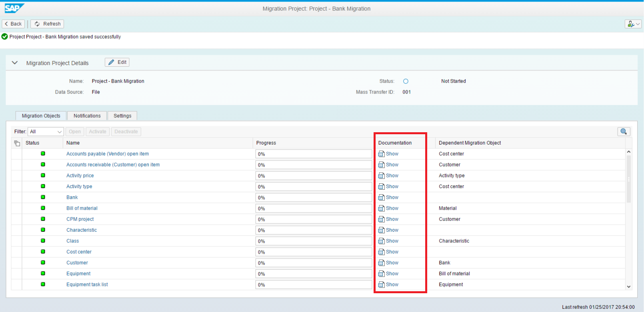Click the select-all icon in table header
644x312 pixels.
(17, 143)
